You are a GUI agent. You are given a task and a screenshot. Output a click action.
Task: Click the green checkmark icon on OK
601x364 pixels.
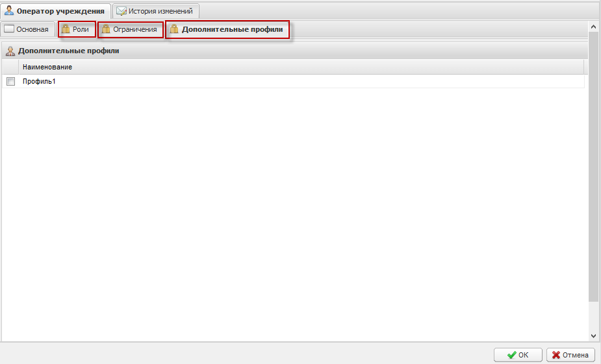[x=511, y=355]
